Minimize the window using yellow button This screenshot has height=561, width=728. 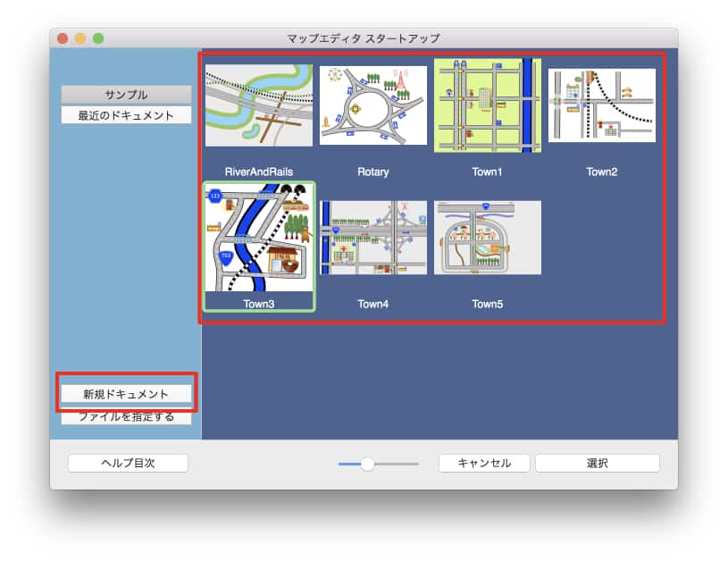tap(80, 38)
